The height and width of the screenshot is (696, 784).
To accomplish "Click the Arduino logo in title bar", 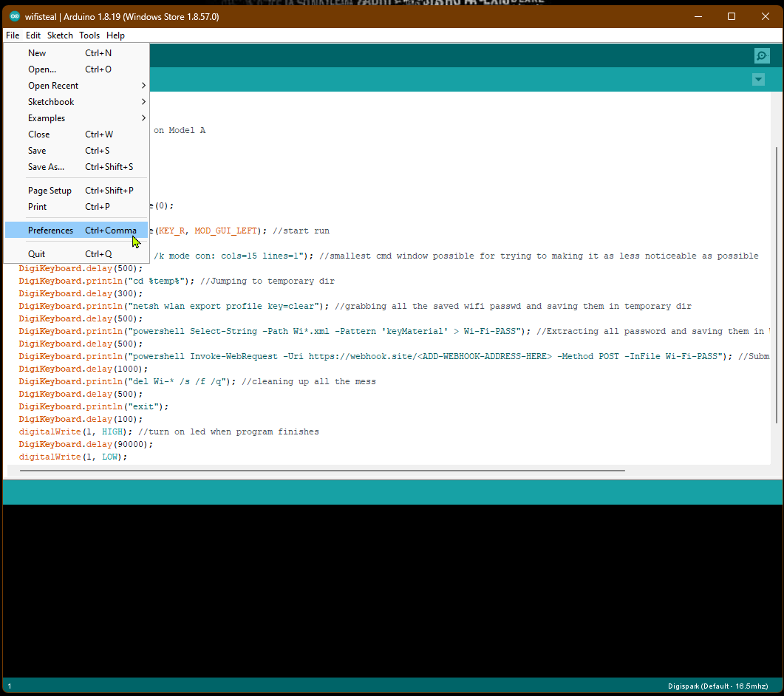I will pyautogui.click(x=15, y=16).
